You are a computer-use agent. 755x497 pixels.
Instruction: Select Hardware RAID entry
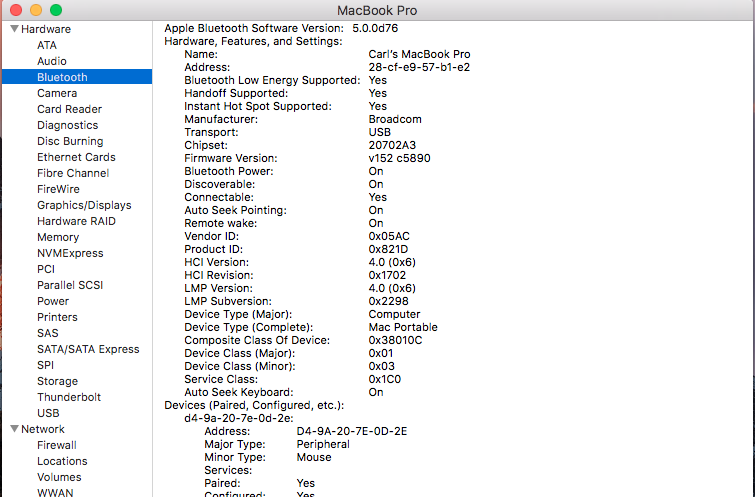click(77, 221)
